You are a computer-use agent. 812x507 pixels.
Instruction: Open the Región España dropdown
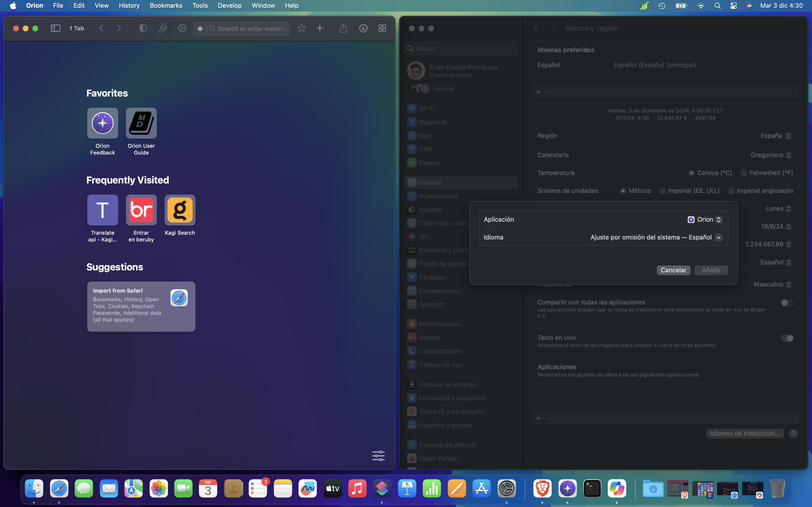[x=776, y=136]
